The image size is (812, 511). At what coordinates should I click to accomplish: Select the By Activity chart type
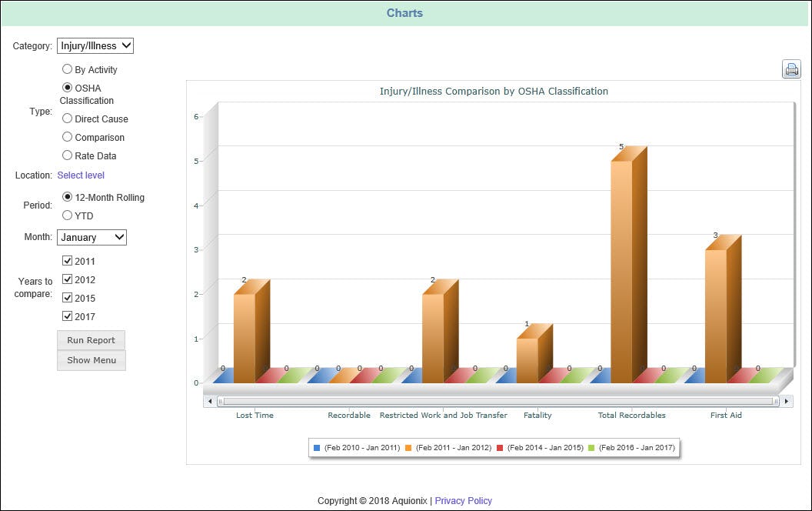click(x=68, y=69)
